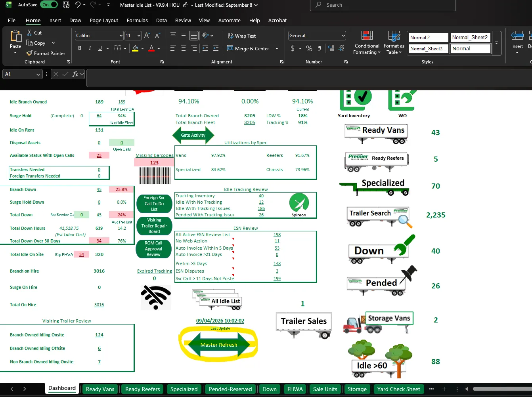Toggle Wrap Text
The height and width of the screenshot is (397, 532).
[242, 36]
